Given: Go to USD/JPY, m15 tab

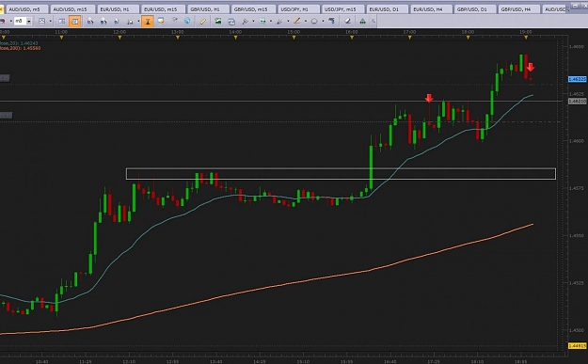Looking at the screenshot, I should 342,9.
